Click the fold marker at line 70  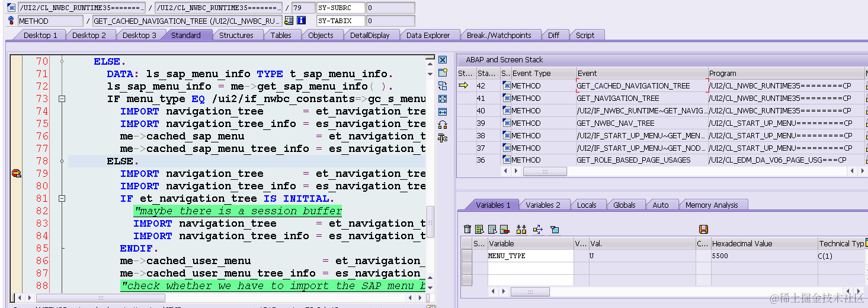[x=62, y=61]
